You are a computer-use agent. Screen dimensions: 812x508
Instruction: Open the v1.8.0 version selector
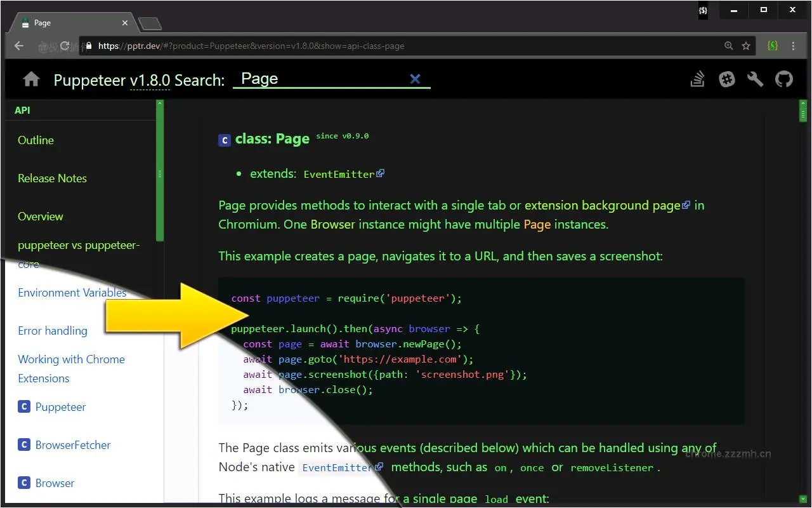[150, 80]
